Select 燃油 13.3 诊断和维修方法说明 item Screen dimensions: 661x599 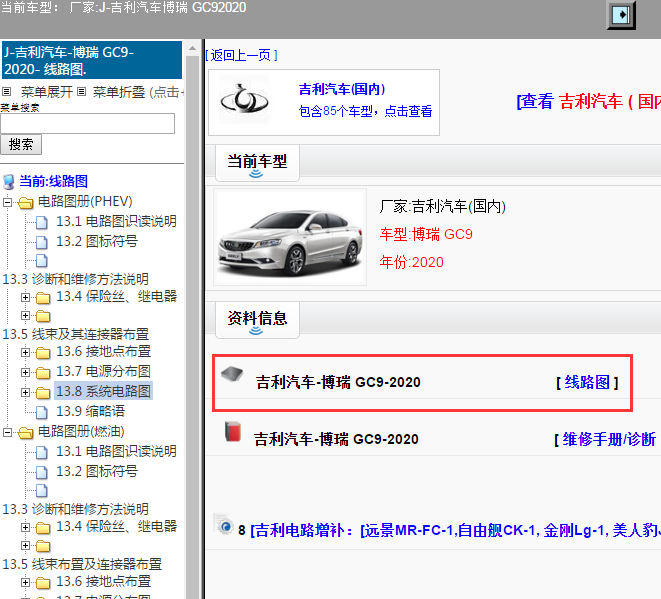click(x=75, y=509)
